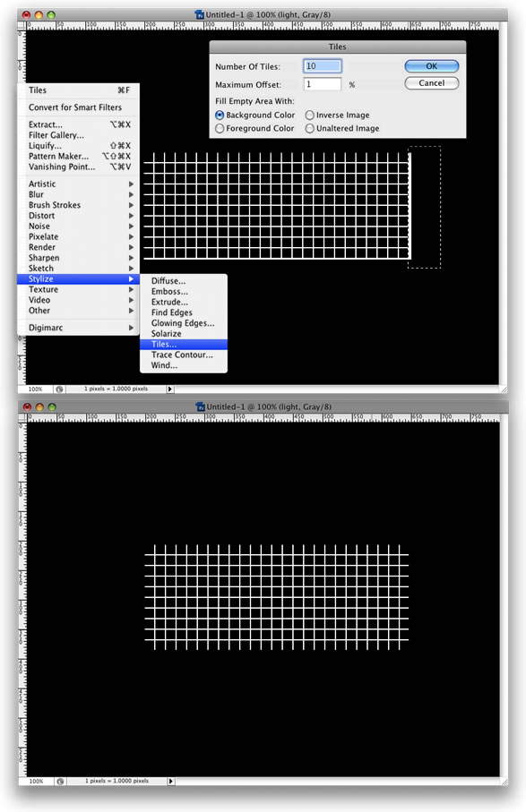Click the resize grip corner of the top window

pos(504,389)
